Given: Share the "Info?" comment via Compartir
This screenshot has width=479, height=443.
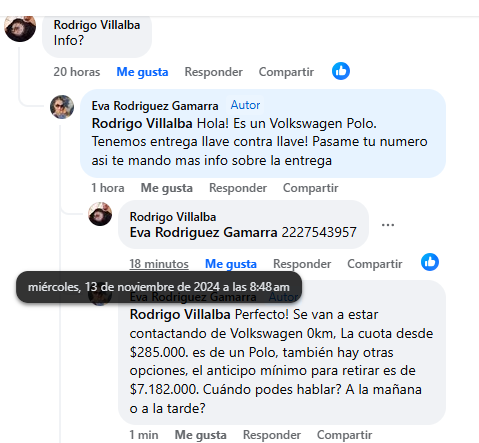Looking at the screenshot, I should [x=286, y=72].
